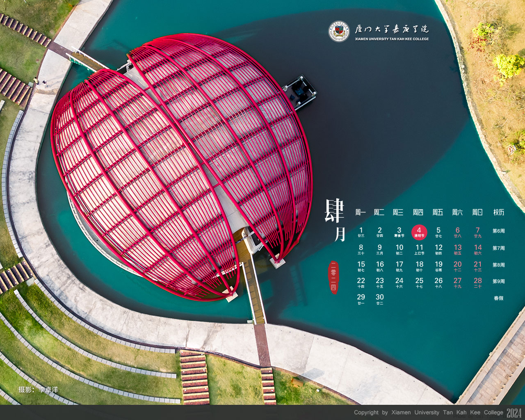The image size is (525, 420).
Task: Click the 春假 spring break label
Action: [x=498, y=298]
